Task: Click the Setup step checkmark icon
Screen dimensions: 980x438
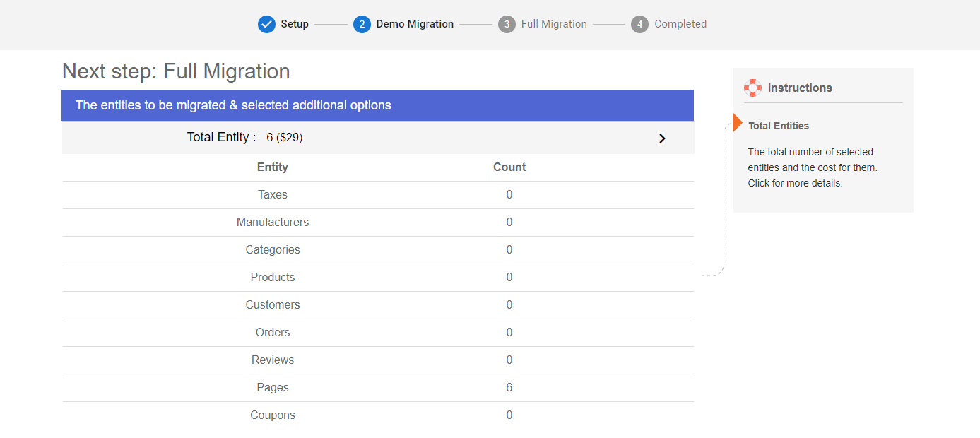Action: [266, 24]
